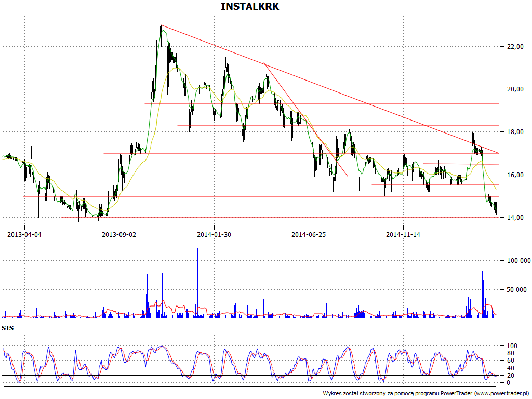Click the 2013-09-02 date label

click(x=119, y=234)
